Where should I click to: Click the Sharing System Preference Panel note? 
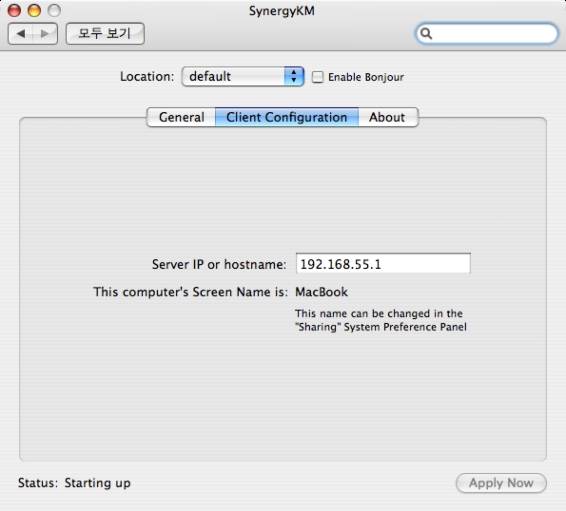pyautogui.click(x=381, y=320)
